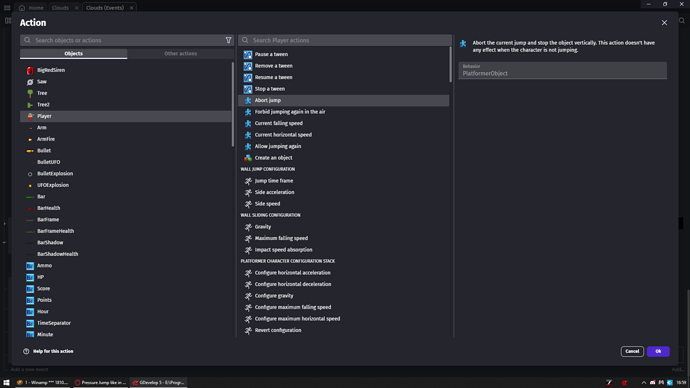The image size is (690, 388).
Task: Click the Pause a tween icon
Action: click(x=248, y=55)
